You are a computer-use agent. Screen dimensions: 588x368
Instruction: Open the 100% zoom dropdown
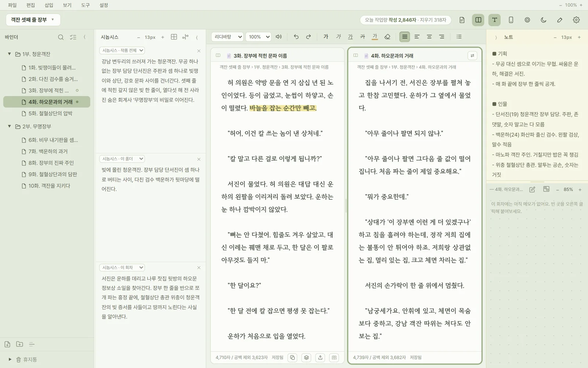[258, 37]
